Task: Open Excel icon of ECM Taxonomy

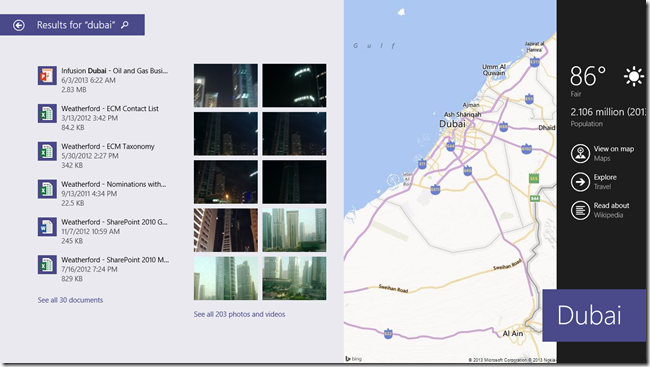Action: point(47,151)
